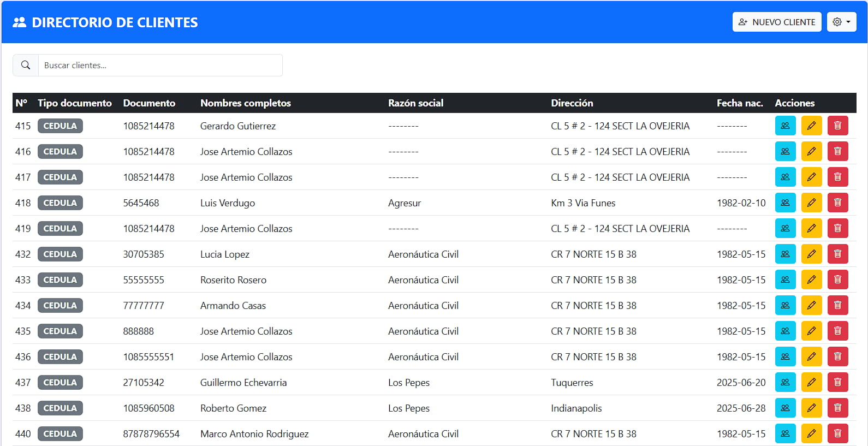Focus the Buscar clientes search field
The image size is (868, 446).
tap(160, 65)
